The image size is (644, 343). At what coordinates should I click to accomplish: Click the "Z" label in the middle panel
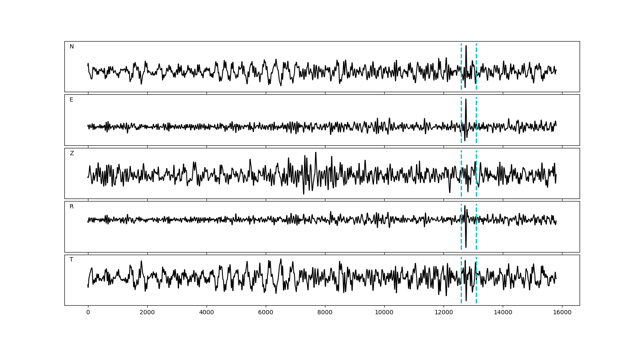(x=72, y=153)
